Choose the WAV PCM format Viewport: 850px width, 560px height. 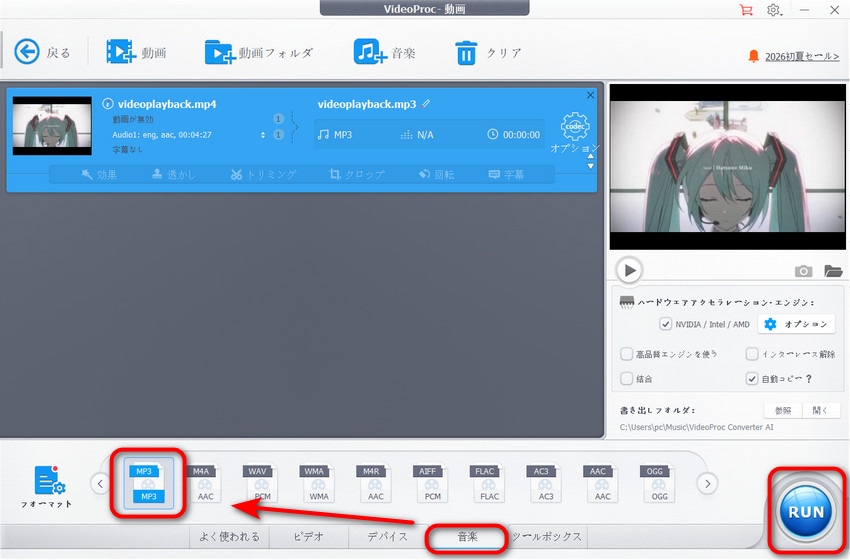coord(261,482)
